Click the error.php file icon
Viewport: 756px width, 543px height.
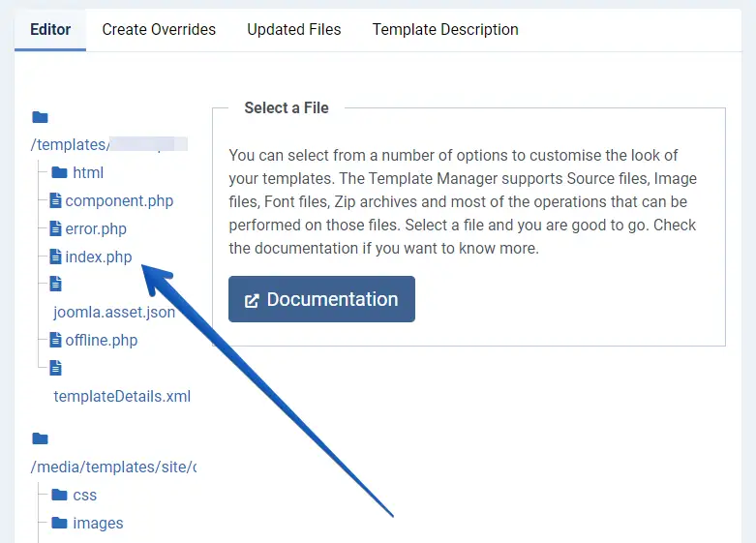coord(56,228)
